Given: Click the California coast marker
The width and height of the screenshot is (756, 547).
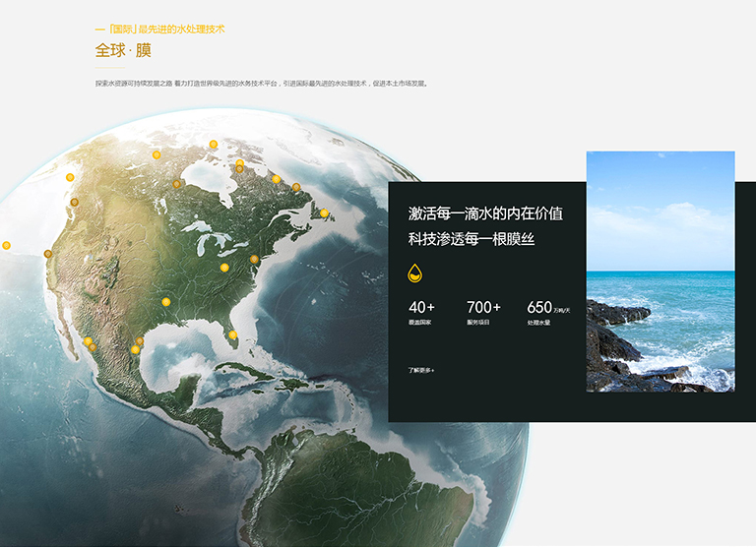Looking at the screenshot, I should [x=47, y=254].
